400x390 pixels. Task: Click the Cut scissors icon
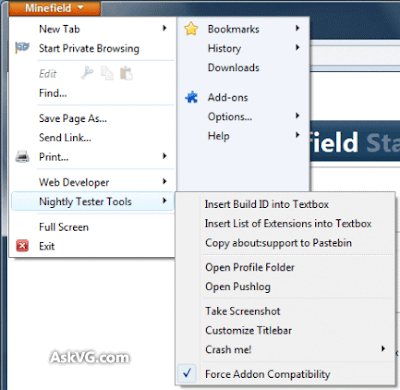(87, 73)
